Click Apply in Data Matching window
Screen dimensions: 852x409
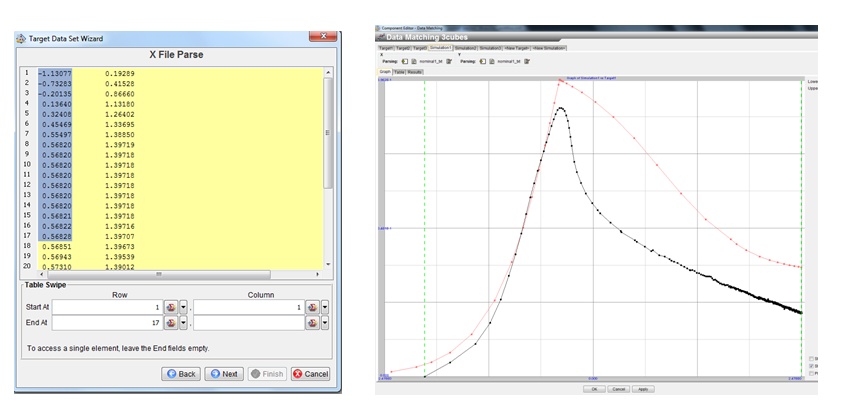click(643, 389)
